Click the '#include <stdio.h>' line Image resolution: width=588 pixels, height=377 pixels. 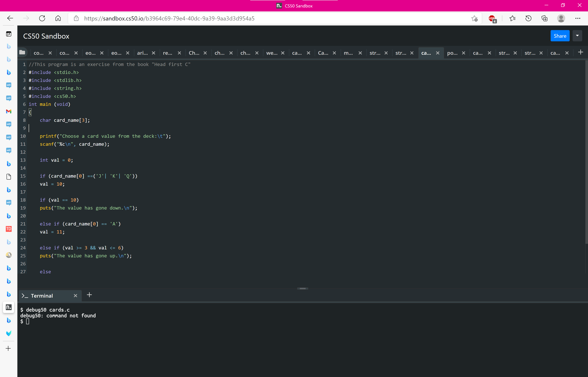click(x=54, y=72)
